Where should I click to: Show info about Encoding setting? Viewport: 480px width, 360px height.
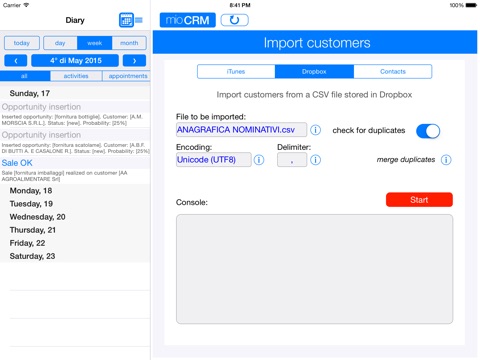click(259, 160)
